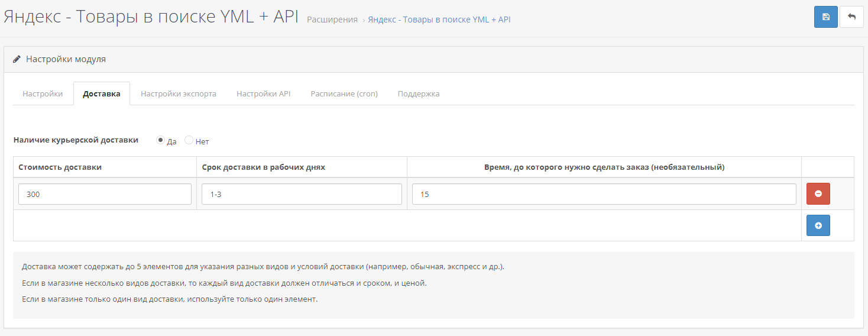Focus the order time field containing 15

[604, 194]
